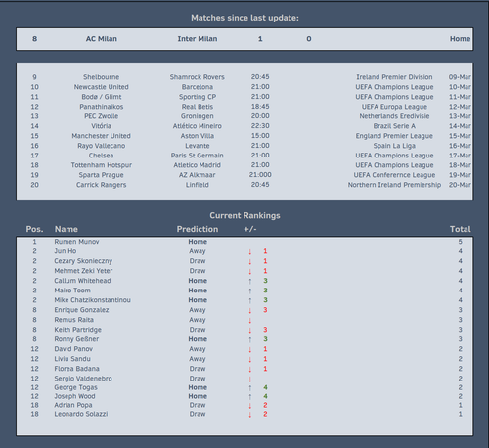Screen dimensions: 489x448
Task: Click Linfield in the fixtures list
Action: pos(198,185)
